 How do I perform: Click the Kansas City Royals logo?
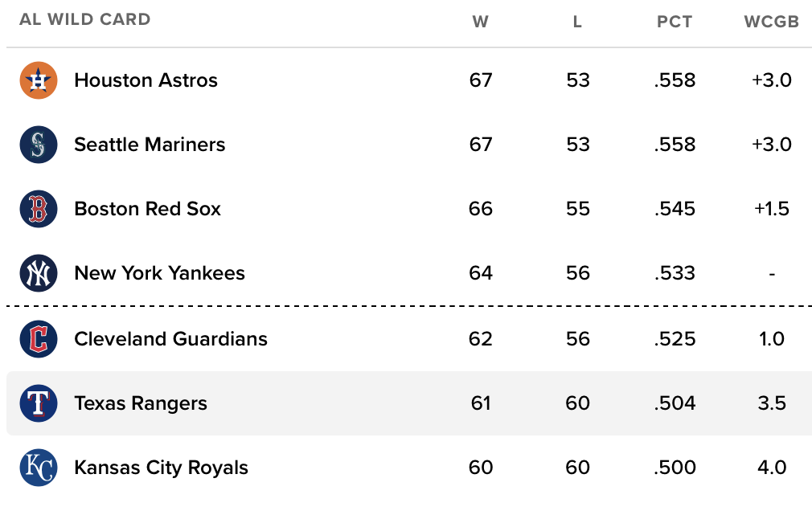(x=39, y=468)
